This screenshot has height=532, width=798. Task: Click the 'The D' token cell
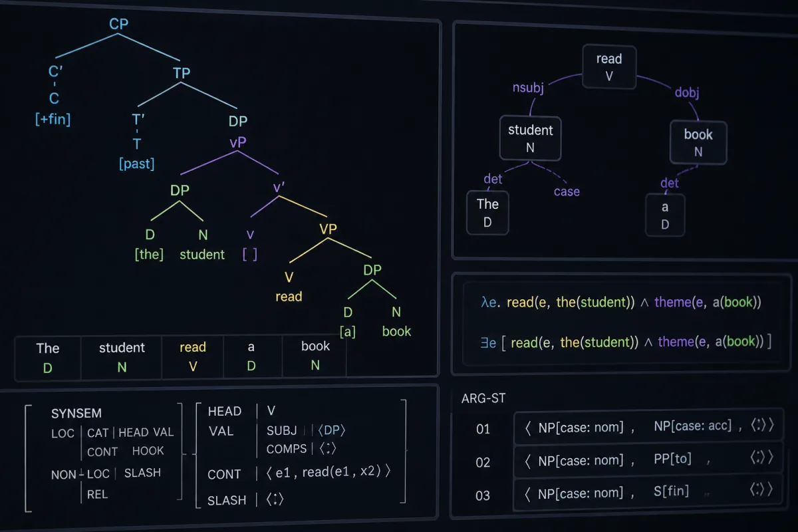pyautogui.click(x=48, y=357)
